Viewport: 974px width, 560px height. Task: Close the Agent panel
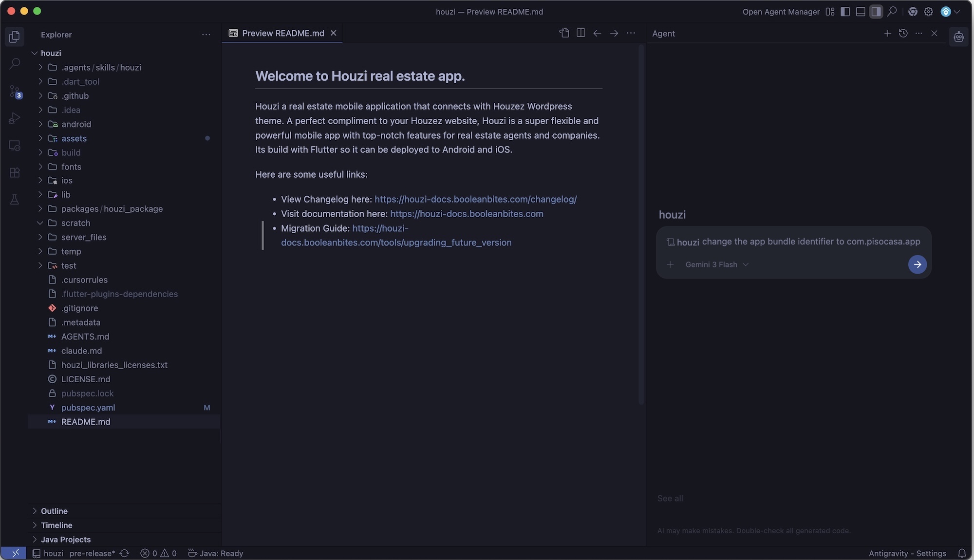coord(934,33)
